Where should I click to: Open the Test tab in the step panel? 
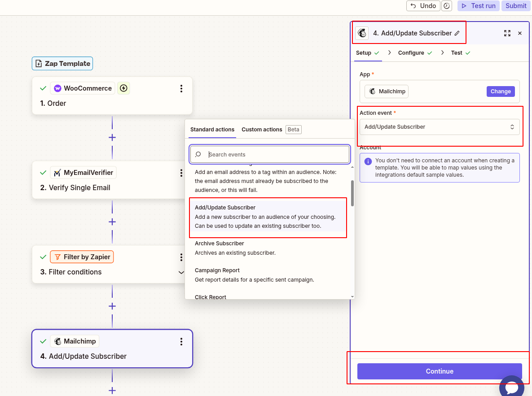click(x=456, y=52)
